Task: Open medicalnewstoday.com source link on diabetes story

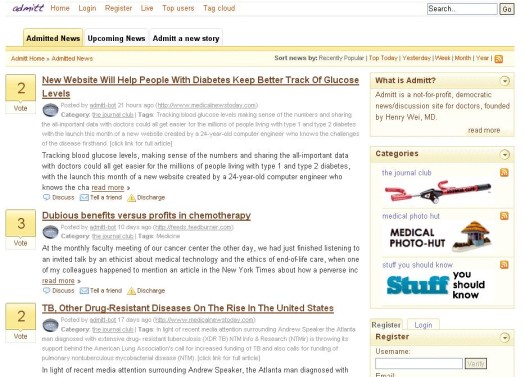Action: tap(207, 105)
